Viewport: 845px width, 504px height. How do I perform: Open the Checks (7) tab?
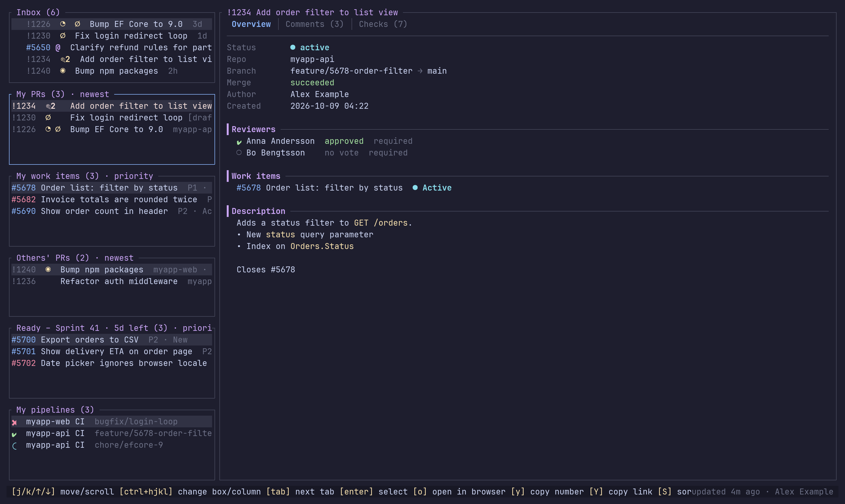[383, 24]
